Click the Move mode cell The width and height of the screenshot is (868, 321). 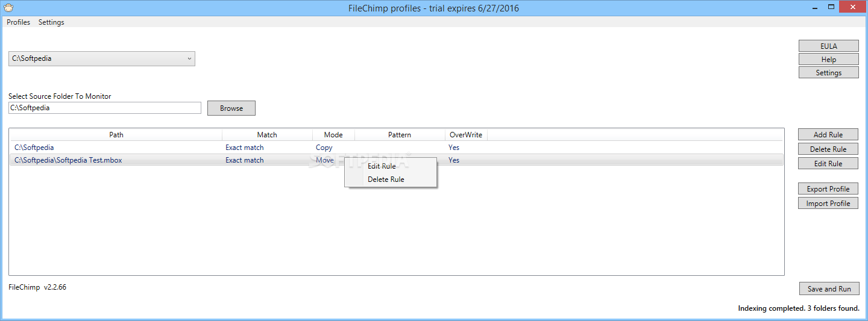click(325, 160)
